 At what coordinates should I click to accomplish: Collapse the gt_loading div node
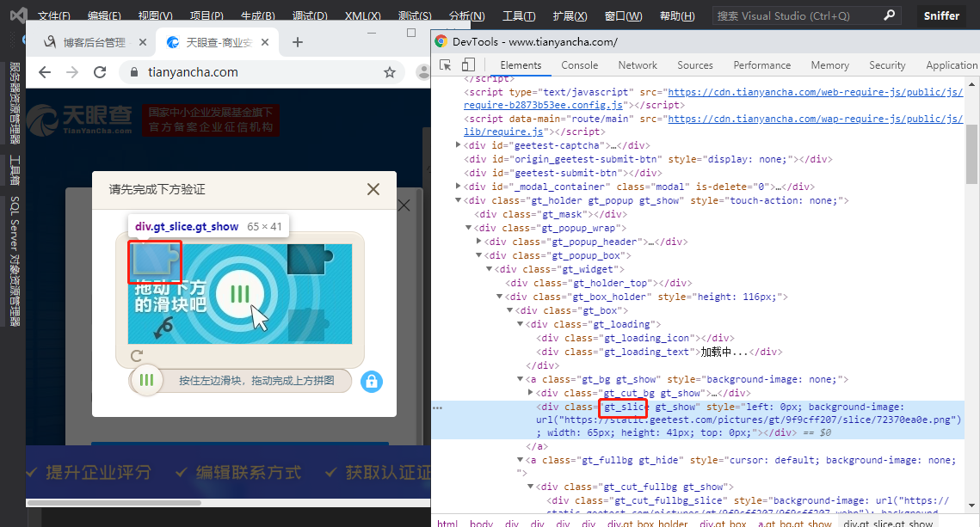coord(520,324)
